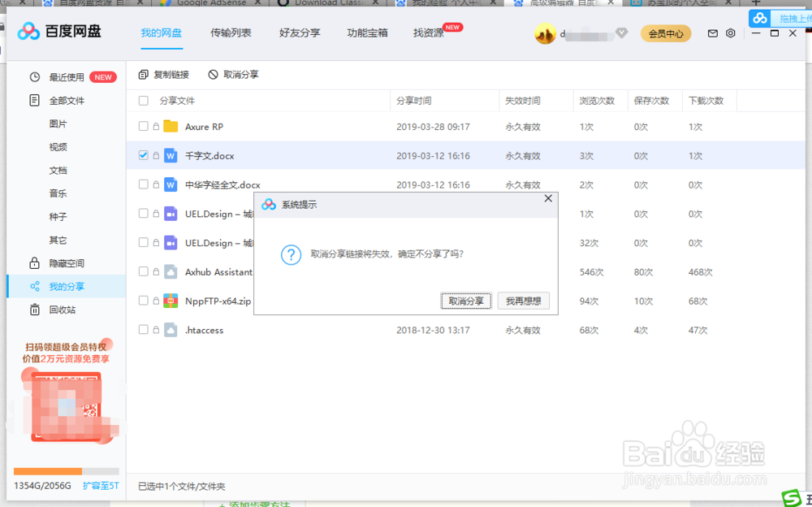Check the .htaccess row checkbox
Screen dimensions: 812x507
point(144,329)
